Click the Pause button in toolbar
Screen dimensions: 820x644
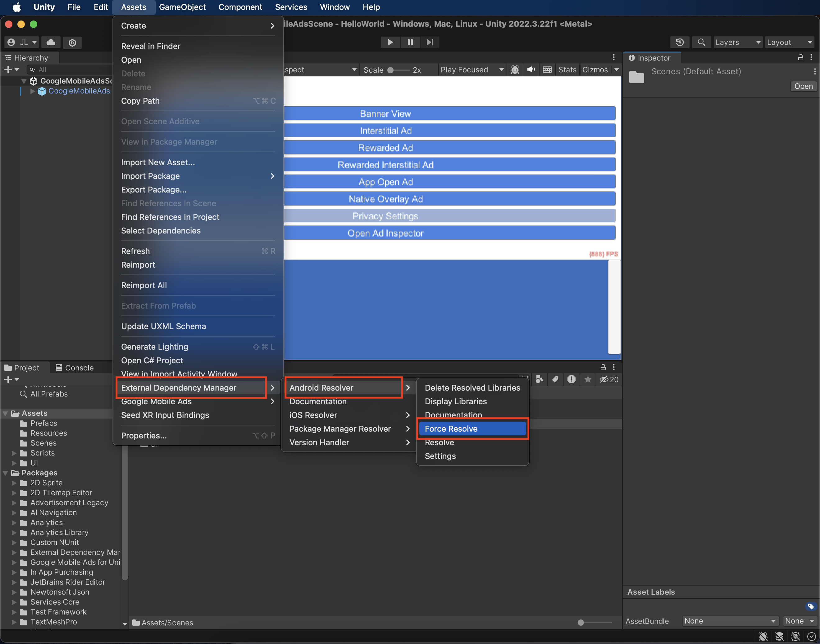click(x=410, y=42)
